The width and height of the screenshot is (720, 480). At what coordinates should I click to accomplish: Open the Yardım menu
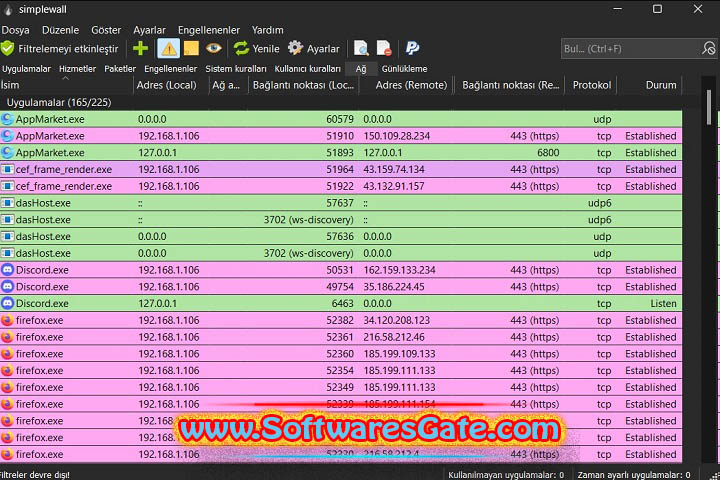267,30
